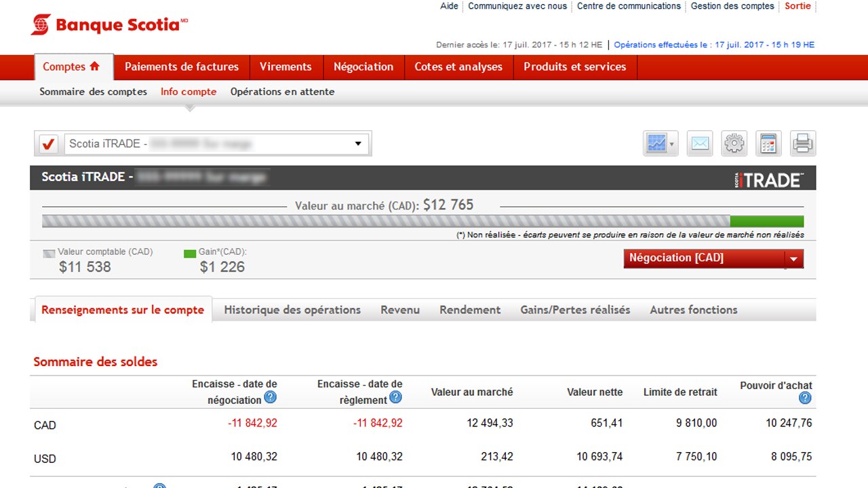This screenshot has height=488, width=868.
Task: Go to Sommaire des comptes
Action: 93,91
